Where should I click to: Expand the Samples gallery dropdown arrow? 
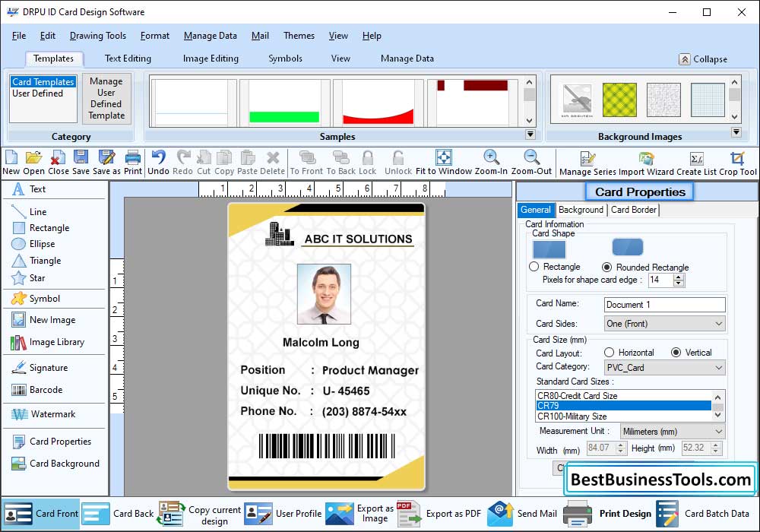[530, 135]
